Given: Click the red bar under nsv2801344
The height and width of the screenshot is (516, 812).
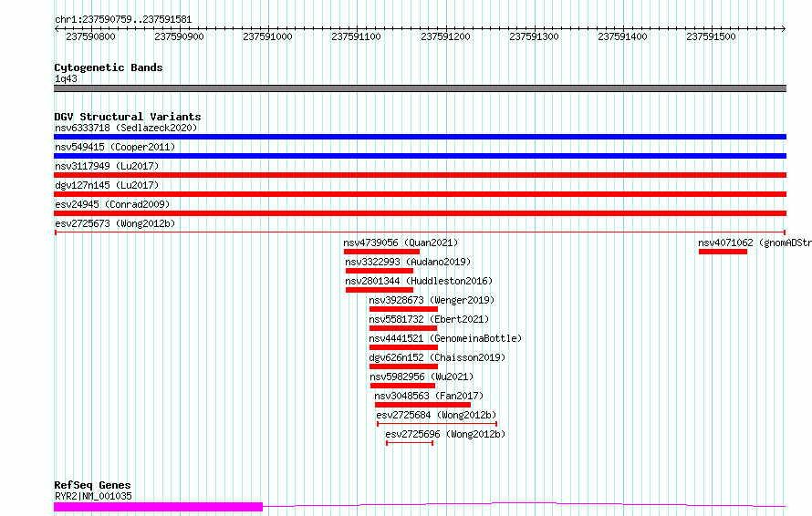Looking at the screenshot, I should pyautogui.click(x=379, y=290).
